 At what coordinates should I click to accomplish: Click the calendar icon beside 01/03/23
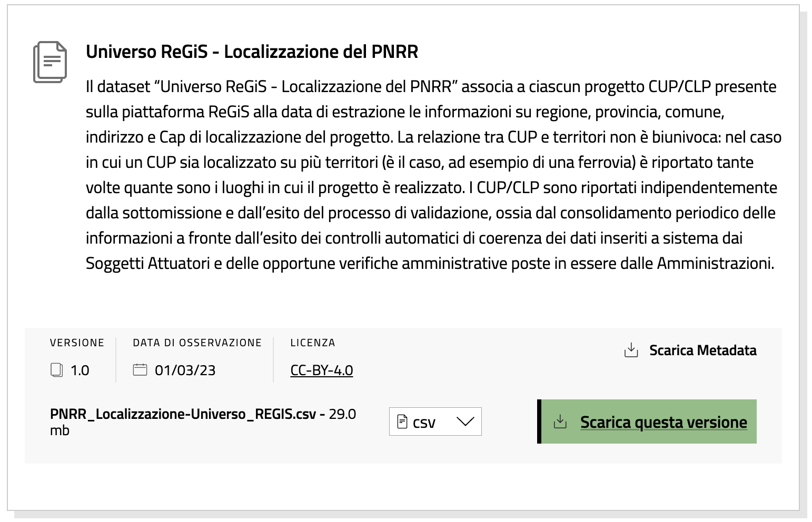(x=140, y=369)
